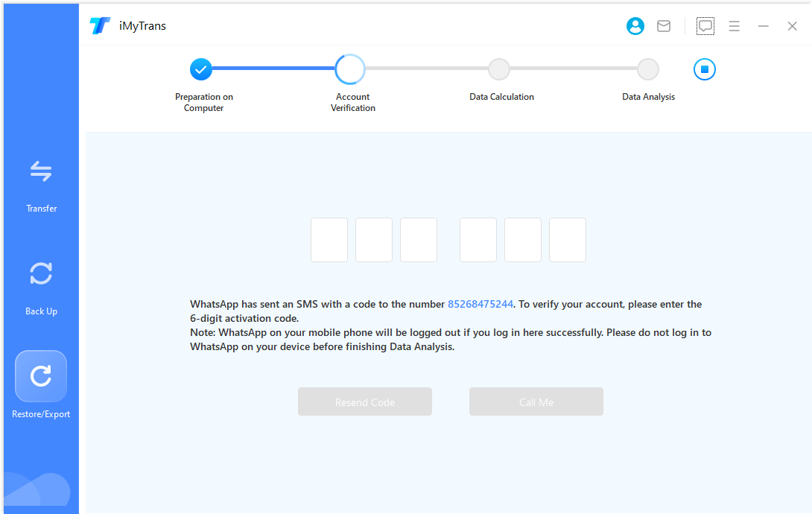
Task: Click the completed Preparation on Computer step
Action: pos(201,69)
